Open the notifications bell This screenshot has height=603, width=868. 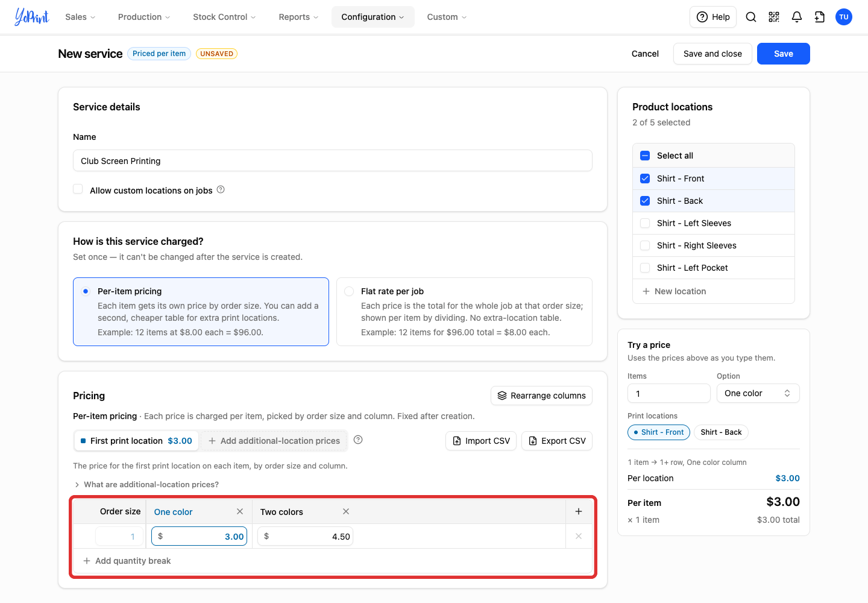[x=797, y=17]
